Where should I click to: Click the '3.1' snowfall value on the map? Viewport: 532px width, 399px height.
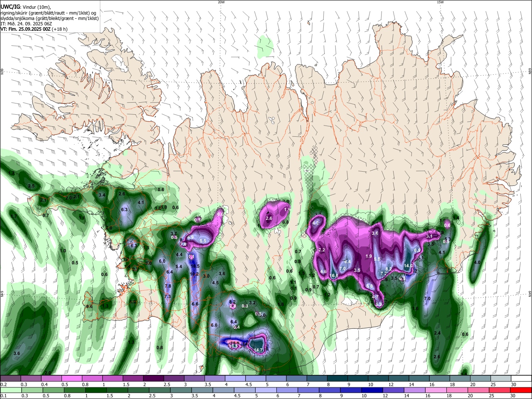429,236
